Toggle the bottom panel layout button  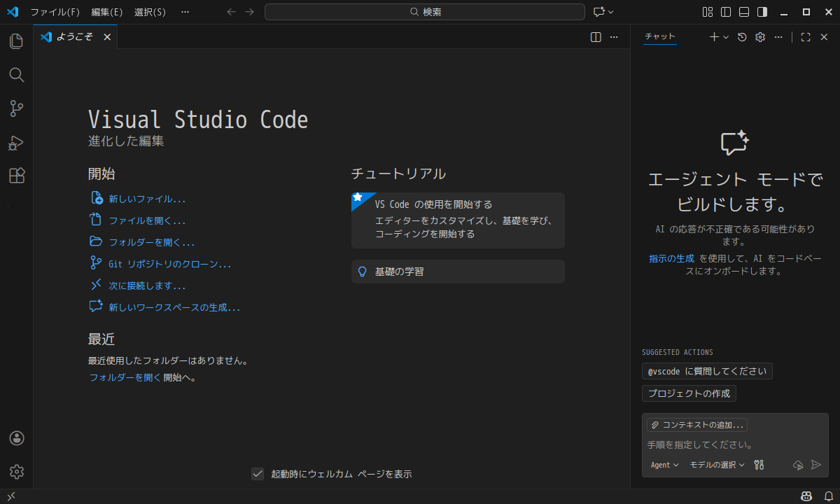[744, 12]
